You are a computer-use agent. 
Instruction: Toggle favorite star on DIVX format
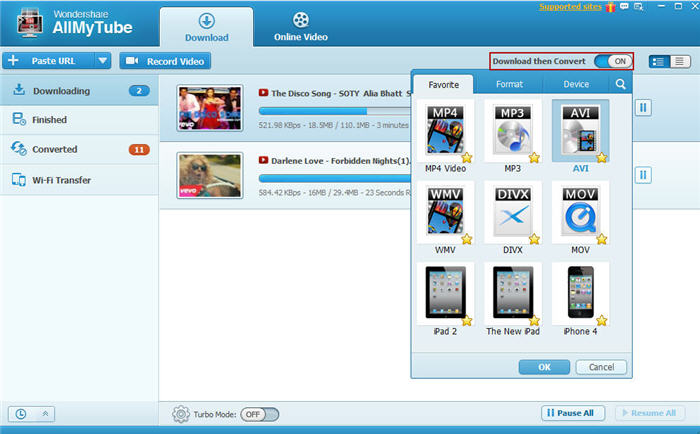click(534, 239)
